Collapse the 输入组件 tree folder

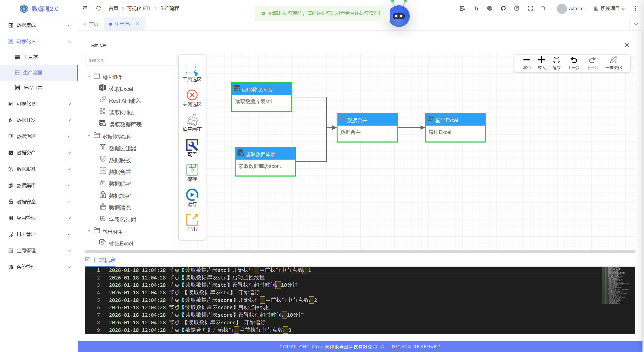click(89, 77)
